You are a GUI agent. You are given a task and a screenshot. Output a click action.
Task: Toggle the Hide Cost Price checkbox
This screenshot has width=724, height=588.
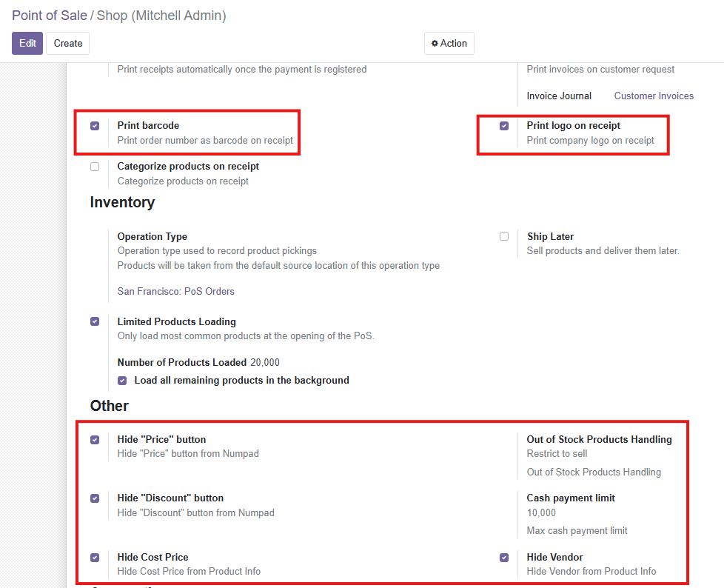95,557
